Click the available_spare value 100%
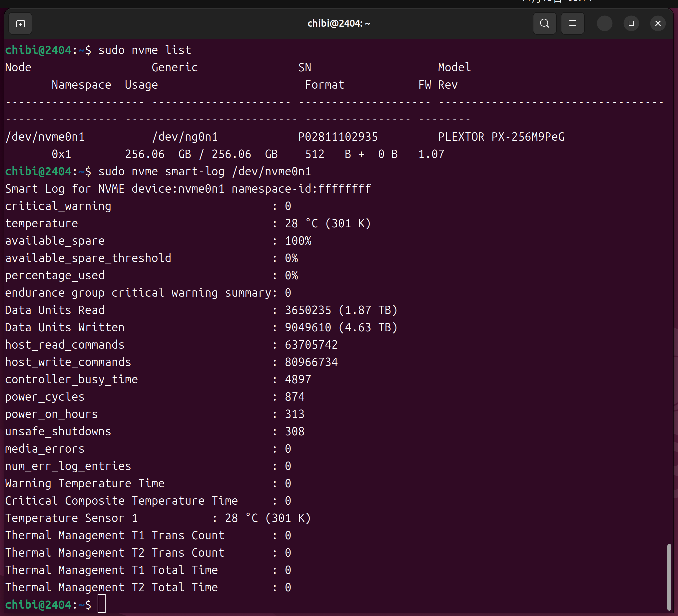The image size is (678, 616). [298, 241]
